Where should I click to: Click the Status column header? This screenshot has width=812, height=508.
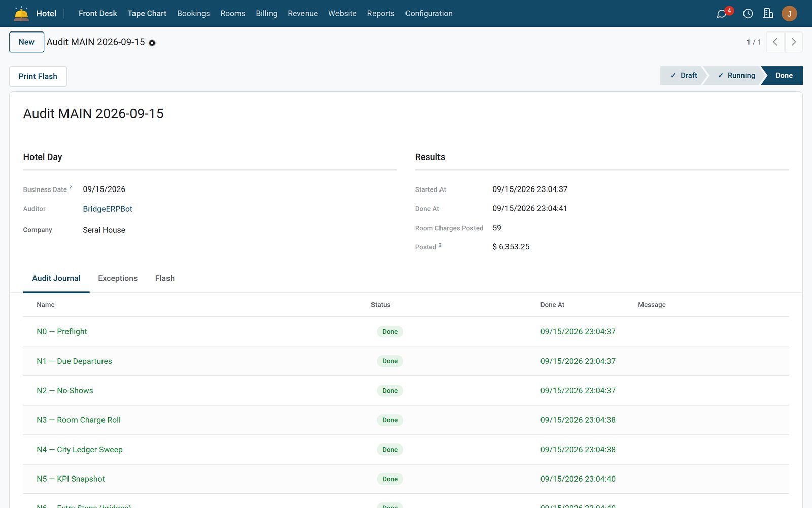click(x=381, y=305)
